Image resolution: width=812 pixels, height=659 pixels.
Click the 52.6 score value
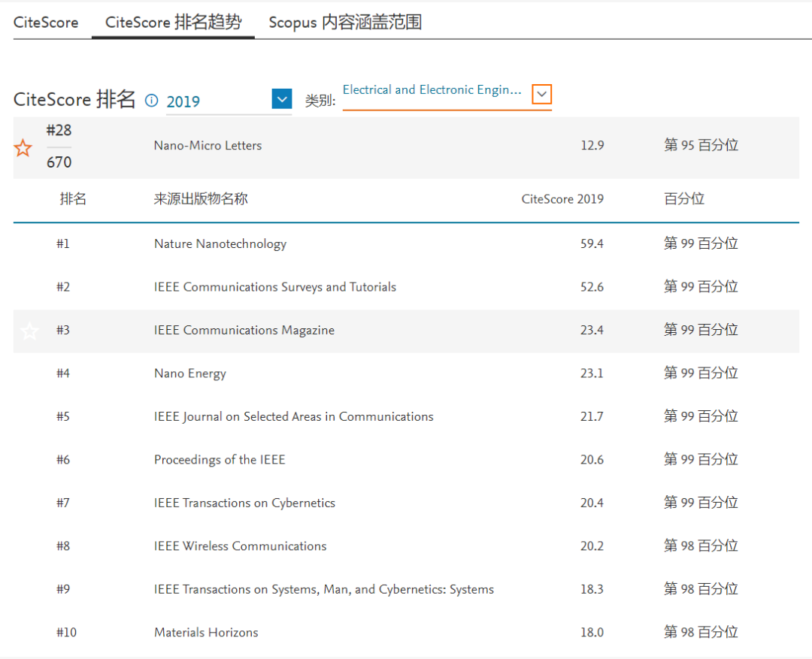pos(592,287)
